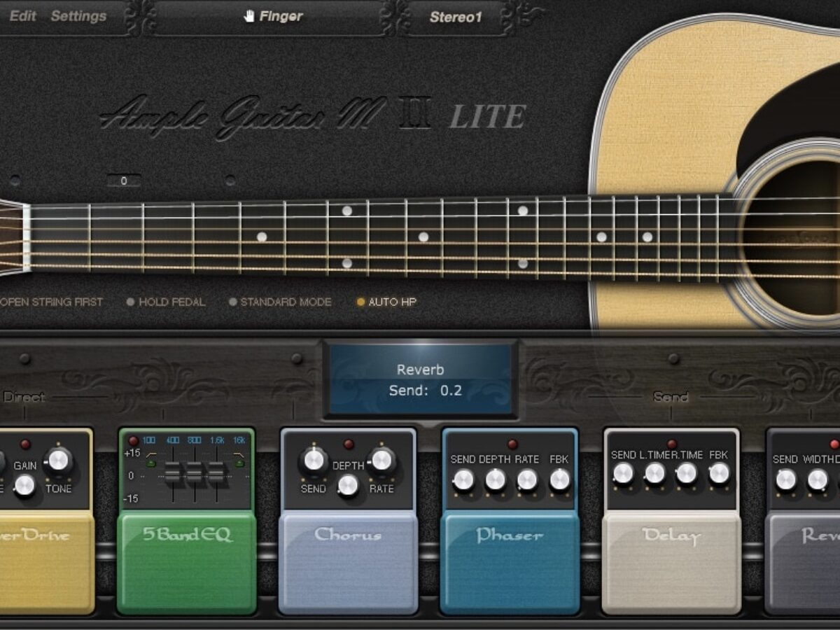840x630 pixels.
Task: Open the Settings menu
Action: tap(78, 15)
